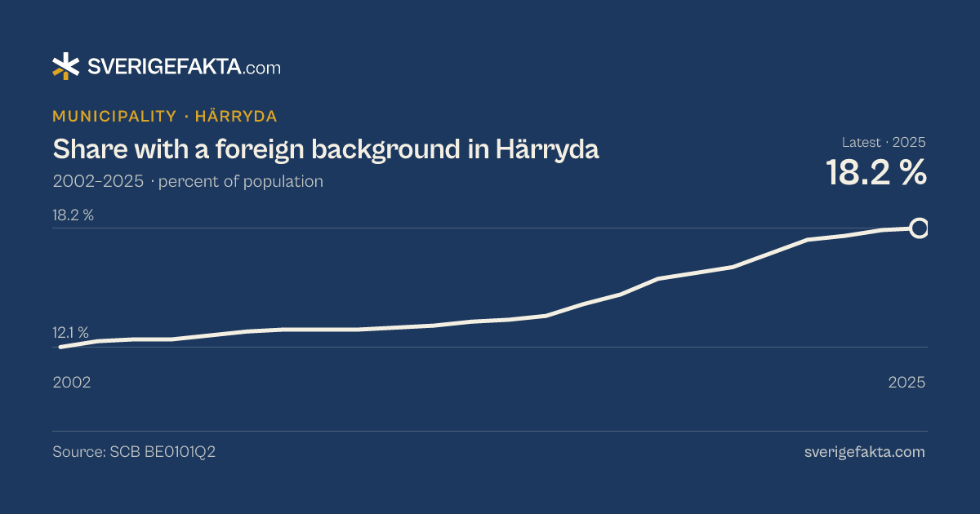This screenshot has height=514, width=980.
Task: Click the title 'Share with a foreign background in Härryda'
Action: (x=326, y=149)
